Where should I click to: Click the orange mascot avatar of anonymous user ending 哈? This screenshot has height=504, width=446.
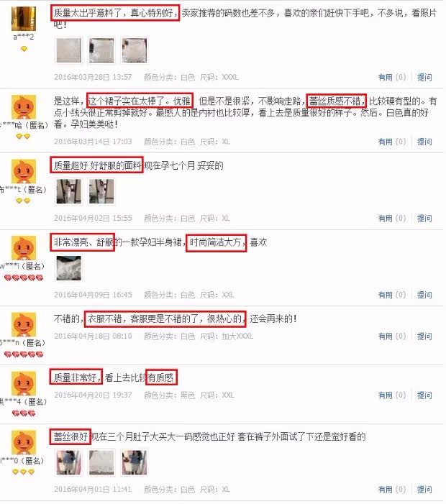click(x=24, y=107)
